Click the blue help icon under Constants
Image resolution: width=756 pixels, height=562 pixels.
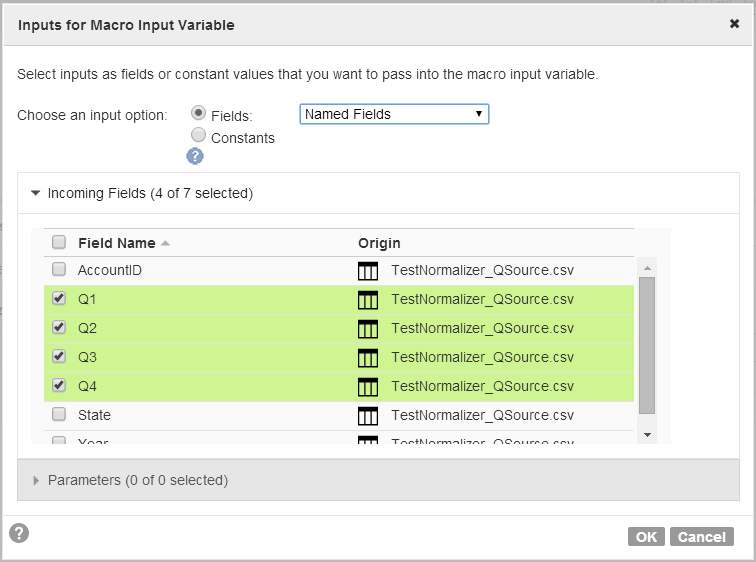pyautogui.click(x=195, y=156)
